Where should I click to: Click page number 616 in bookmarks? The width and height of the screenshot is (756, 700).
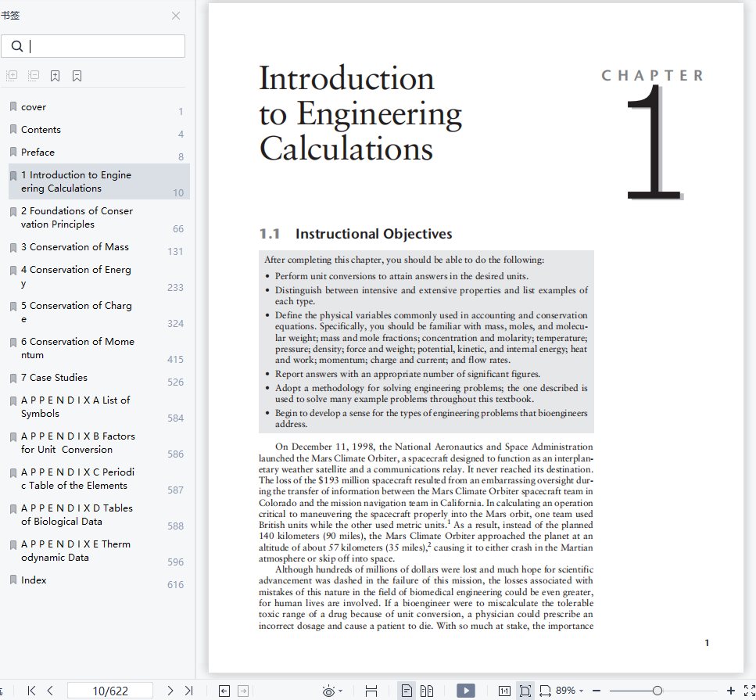tap(175, 585)
